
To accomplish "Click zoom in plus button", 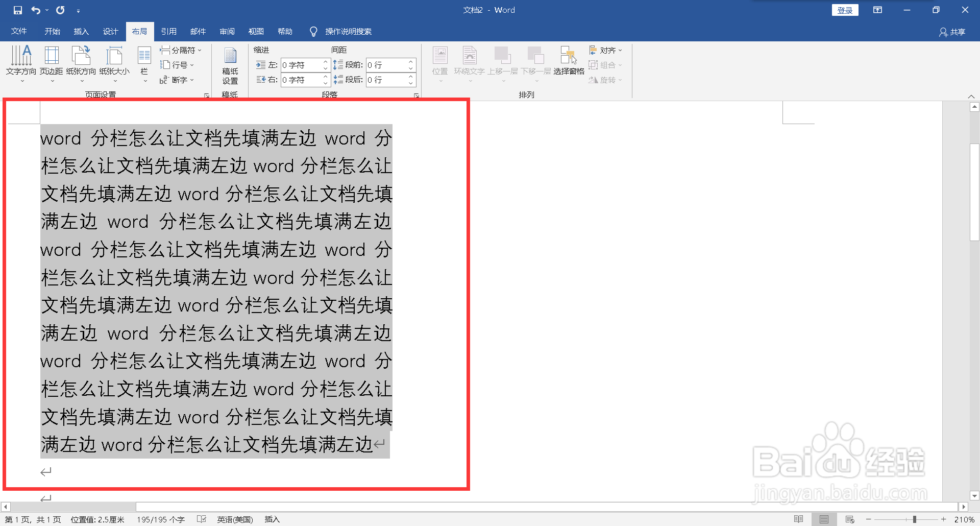I will click(x=944, y=519).
